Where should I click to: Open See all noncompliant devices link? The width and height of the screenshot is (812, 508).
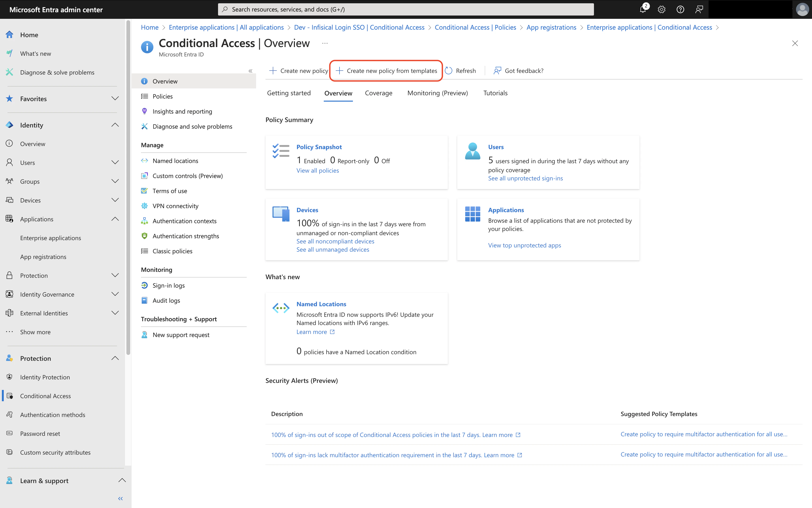pyautogui.click(x=335, y=241)
